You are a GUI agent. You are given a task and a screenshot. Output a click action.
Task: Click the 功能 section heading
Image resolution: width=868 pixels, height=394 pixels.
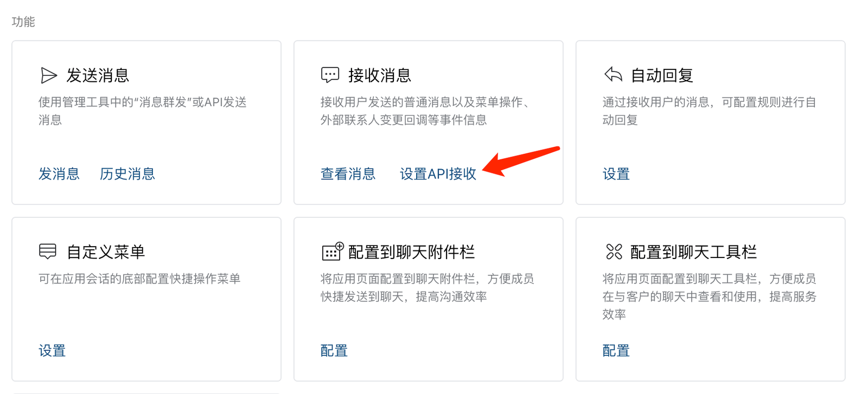23,22
